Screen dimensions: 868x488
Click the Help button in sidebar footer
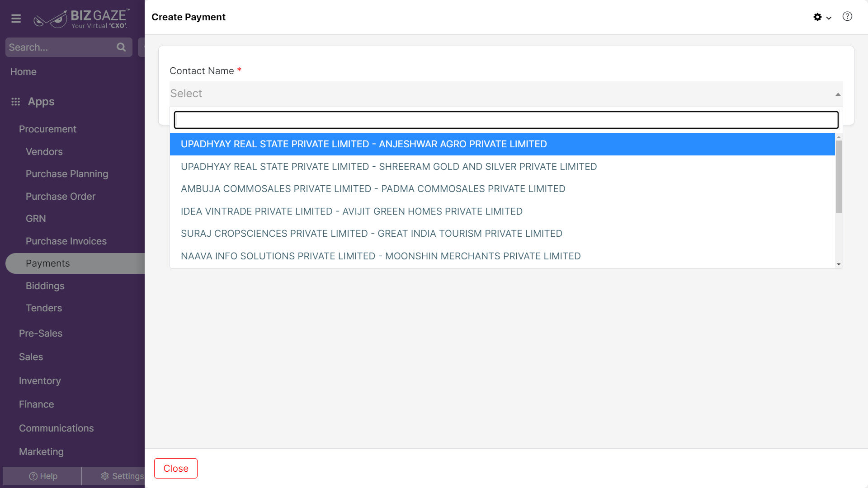click(42, 476)
